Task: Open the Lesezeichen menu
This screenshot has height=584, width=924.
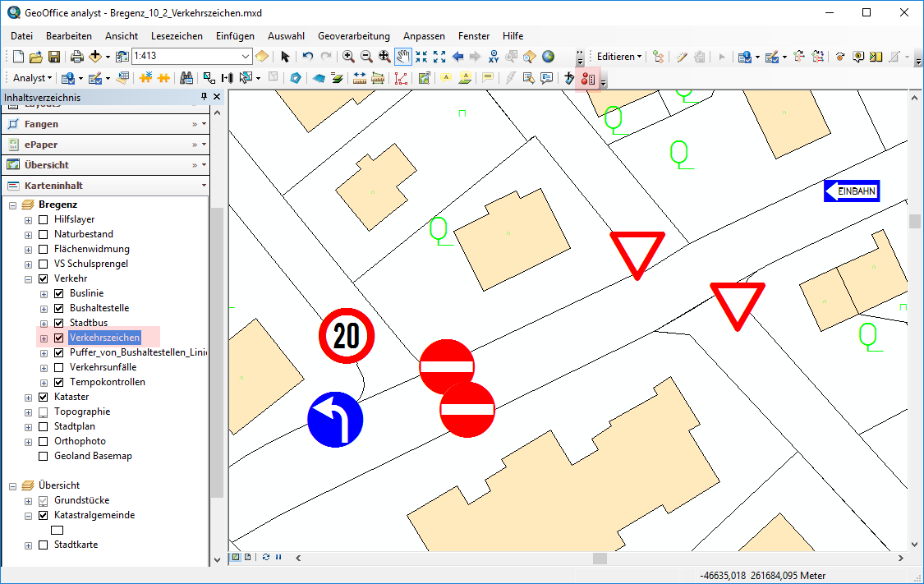Action: pos(177,36)
